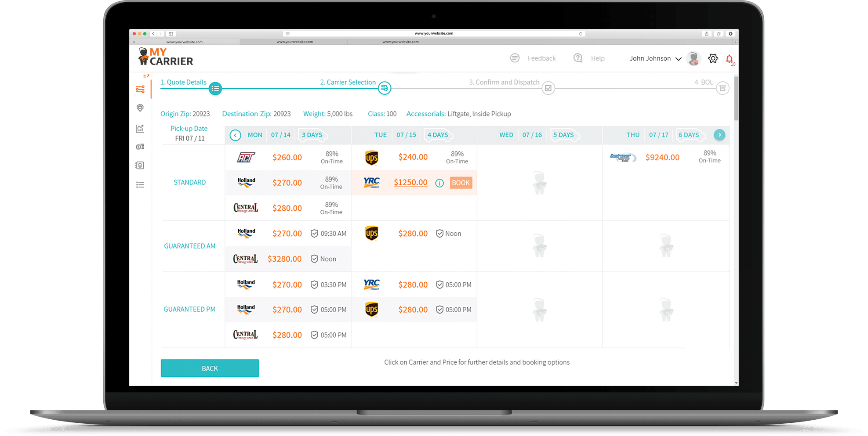Show next dates with right arrow circle
Viewport: 868px width, 436px height.
coord(719,135)
